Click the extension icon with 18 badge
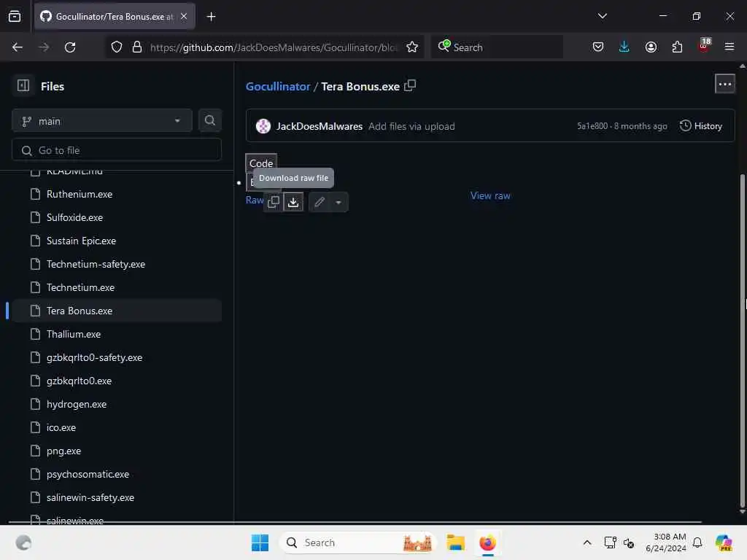Viewport: 747px width, 560px height. (704, 46)
